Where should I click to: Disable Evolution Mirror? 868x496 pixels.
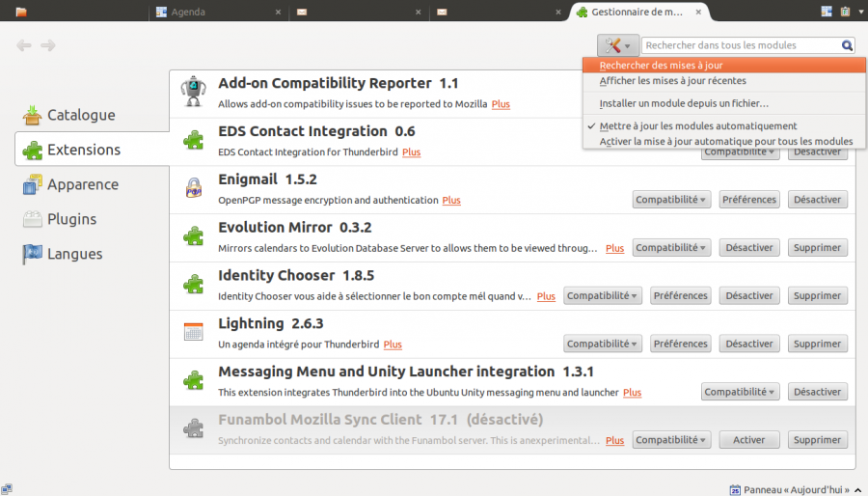pos(749,248)
